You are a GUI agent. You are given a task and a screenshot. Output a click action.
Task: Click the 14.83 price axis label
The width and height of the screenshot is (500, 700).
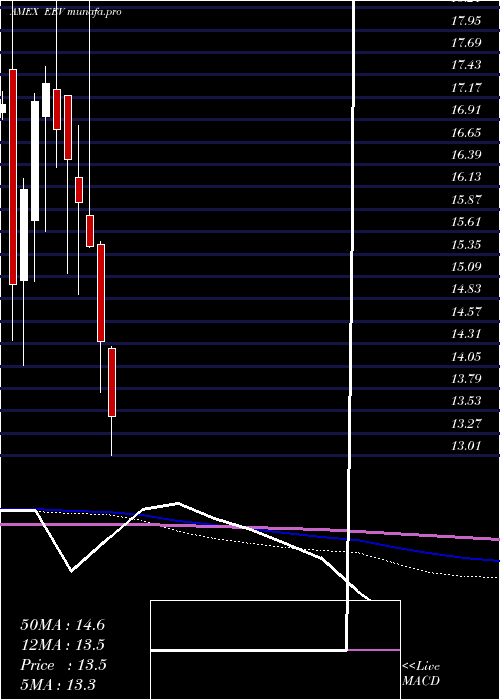[x=466, y=289]
